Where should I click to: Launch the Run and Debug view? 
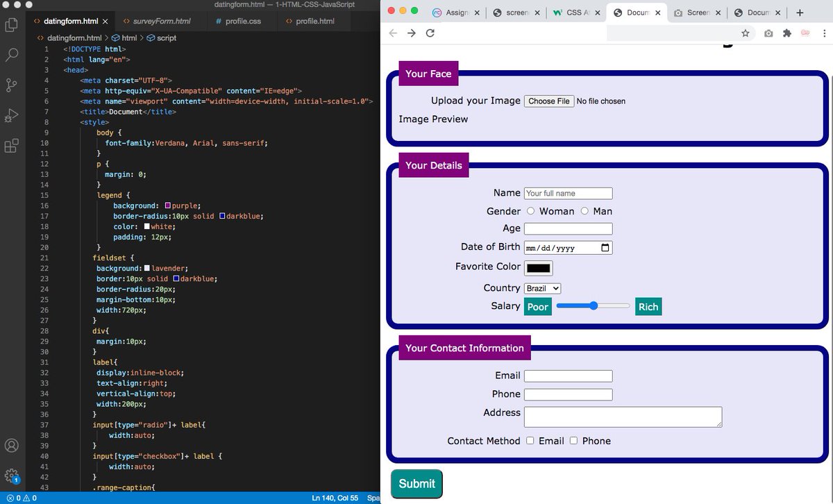[10, 115]
